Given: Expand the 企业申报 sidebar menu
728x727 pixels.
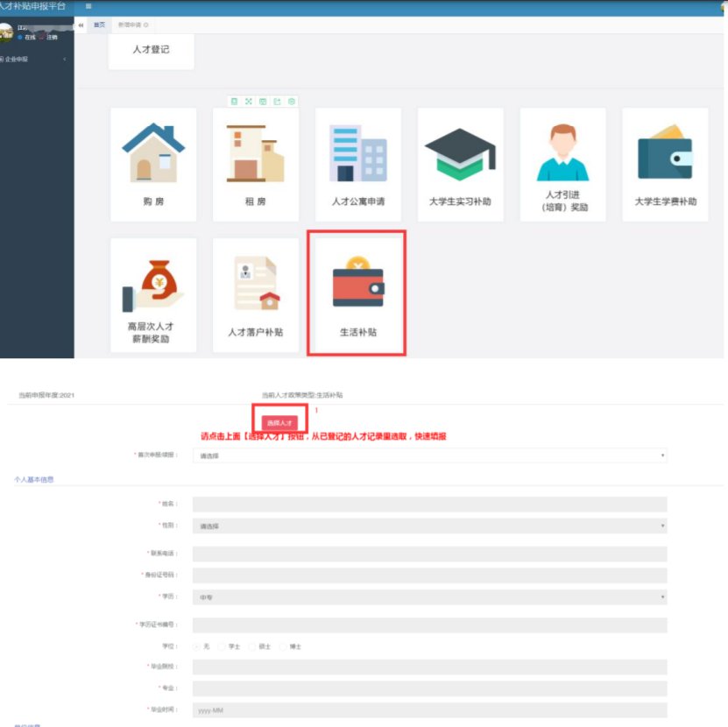Looking at the screenshot, I should point(35,60).
